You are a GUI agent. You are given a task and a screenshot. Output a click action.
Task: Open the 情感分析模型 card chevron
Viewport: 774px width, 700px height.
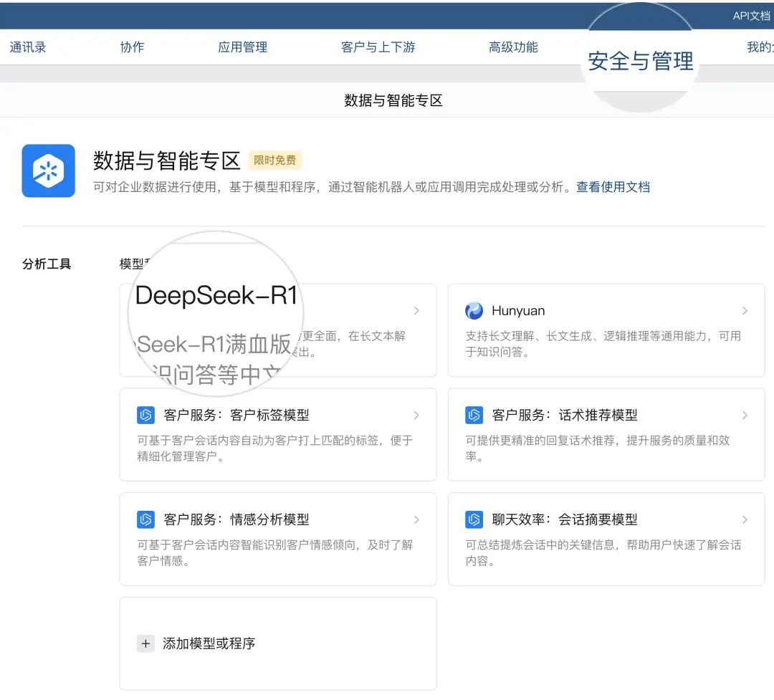[416, 519]
